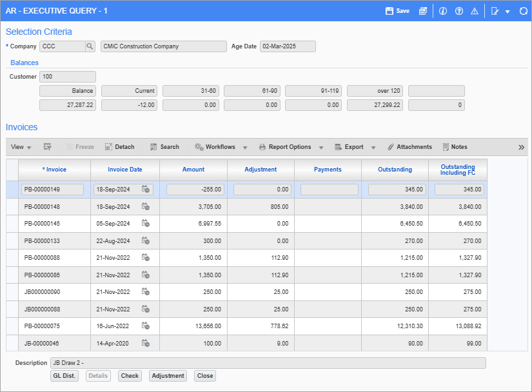Open the multi-window icon beside Save

(423, 11)
